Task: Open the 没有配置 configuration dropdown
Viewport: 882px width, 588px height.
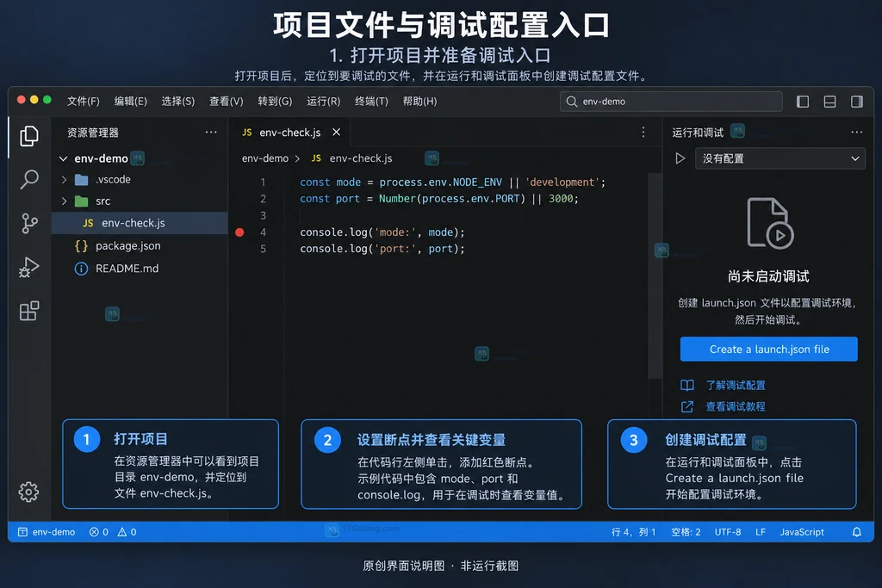Action: [780, 158]
